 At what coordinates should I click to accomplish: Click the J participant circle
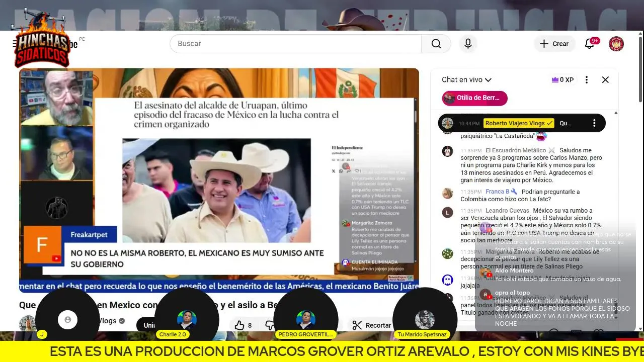click(67, 320)
